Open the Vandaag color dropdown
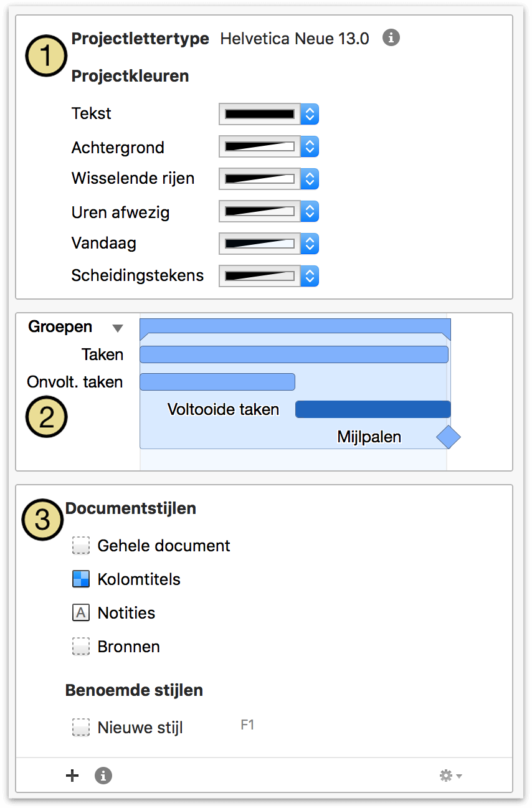The width and height of the screenshot is (532, 808). (x=310, y=243)
